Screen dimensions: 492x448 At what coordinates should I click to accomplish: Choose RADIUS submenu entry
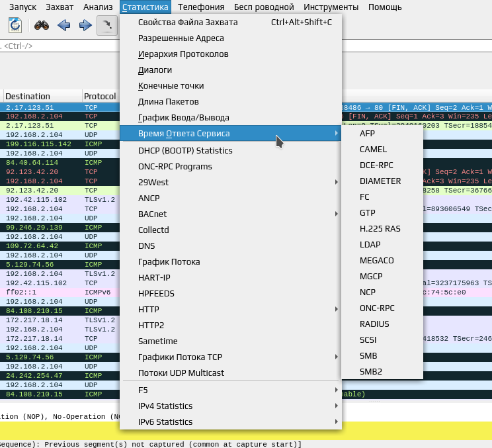click(x=382, y=324)
